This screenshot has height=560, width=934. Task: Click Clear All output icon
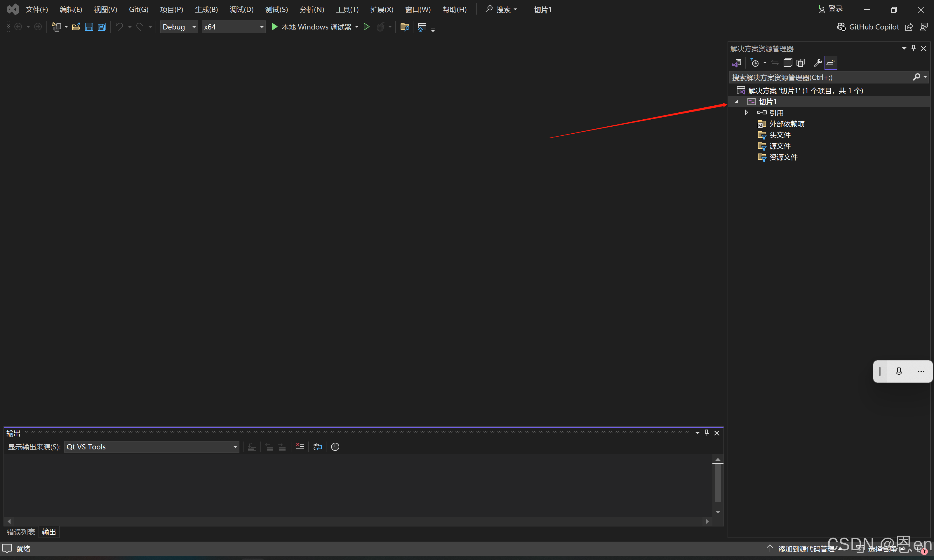300,447
